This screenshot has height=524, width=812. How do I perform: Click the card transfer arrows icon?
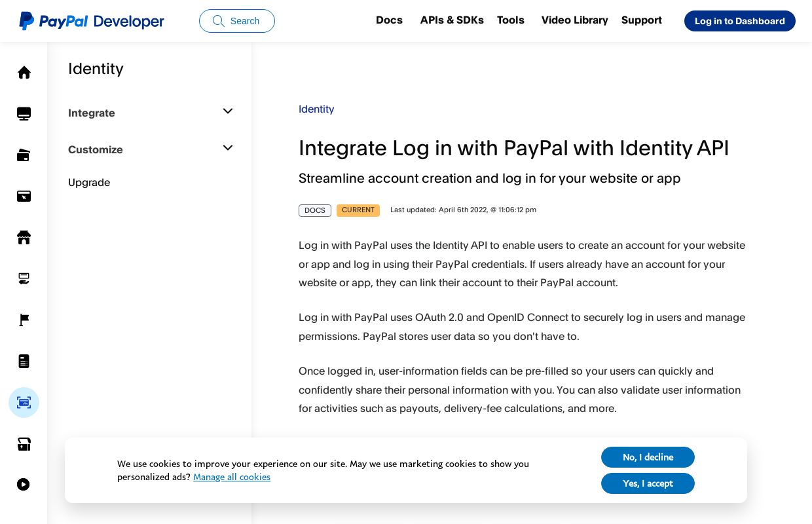(x=24, y=279)
